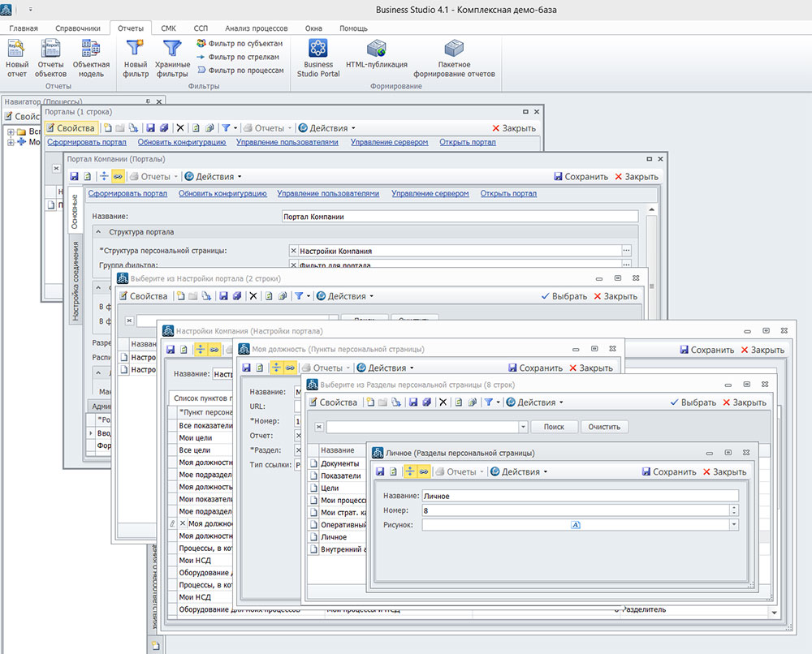Open the Рисунок dropdown in Личное window
The image size is (812, 654).
point(734,525)
